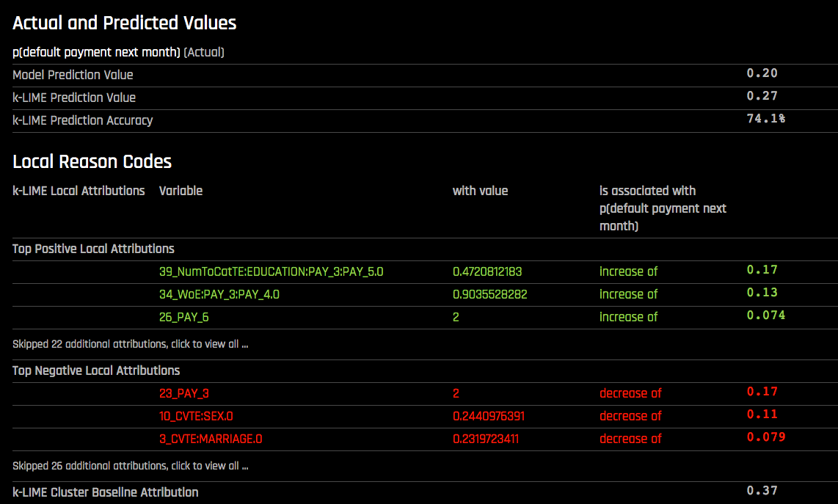Click the value 0.4720812183
The height and width of the screenshot is (504, 838).
487,271
